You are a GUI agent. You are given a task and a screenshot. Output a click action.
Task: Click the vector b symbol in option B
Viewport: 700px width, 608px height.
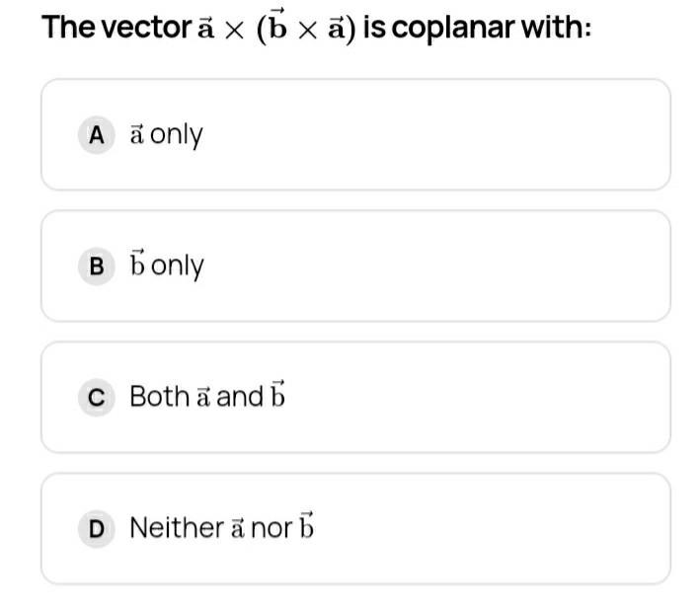137,265
